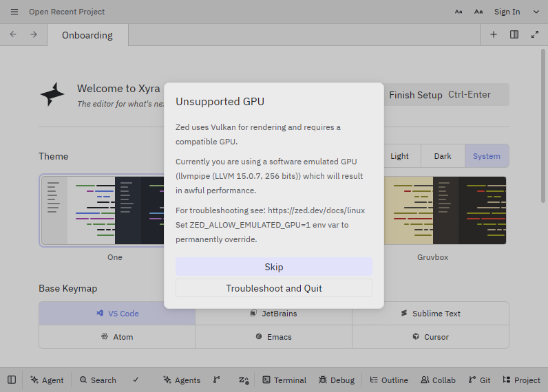Click Skip in the GPU dialog
The image size is (548, 392).
pos(273,267)
